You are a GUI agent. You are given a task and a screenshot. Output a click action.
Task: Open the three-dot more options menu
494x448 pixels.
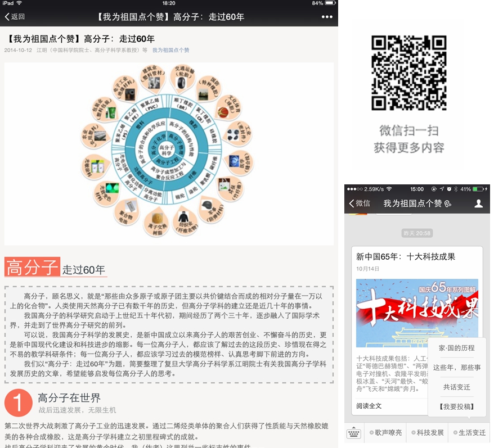pos(327,17)
